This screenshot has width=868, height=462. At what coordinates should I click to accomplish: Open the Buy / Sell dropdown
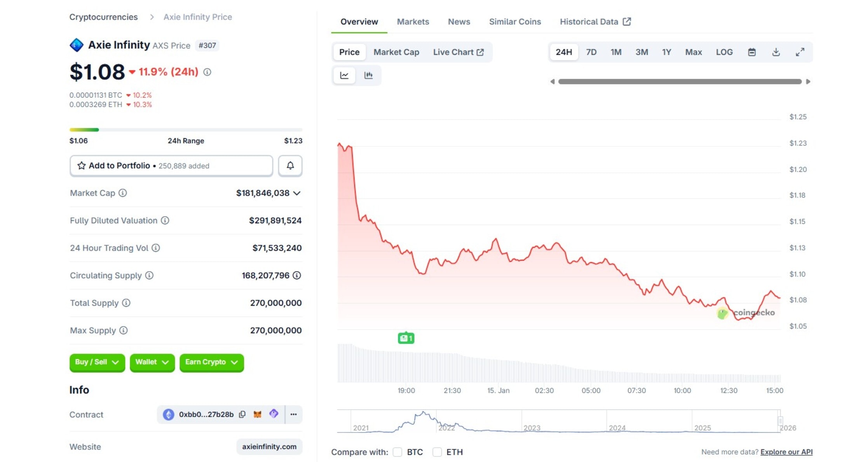[x=97, y=362]
